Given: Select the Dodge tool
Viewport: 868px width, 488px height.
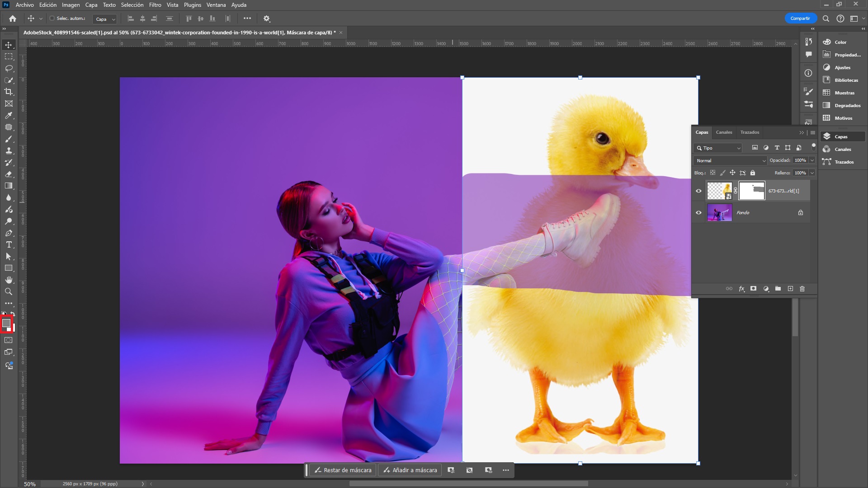Looking at the screenshot, I should coord(9,221).
